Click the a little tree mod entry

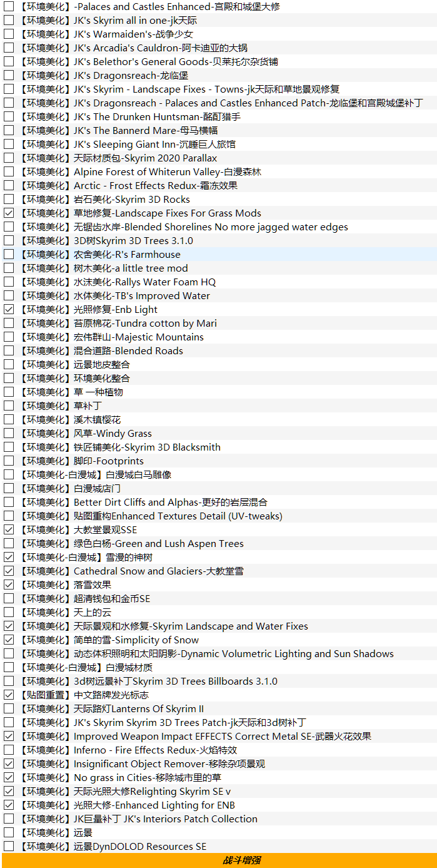click(x=104, y=268)
